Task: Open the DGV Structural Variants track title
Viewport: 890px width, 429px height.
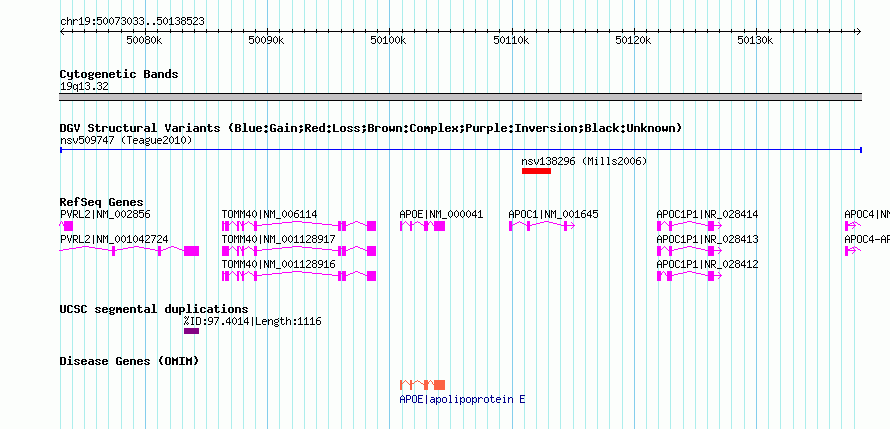Action: click(x=371, y=128)
